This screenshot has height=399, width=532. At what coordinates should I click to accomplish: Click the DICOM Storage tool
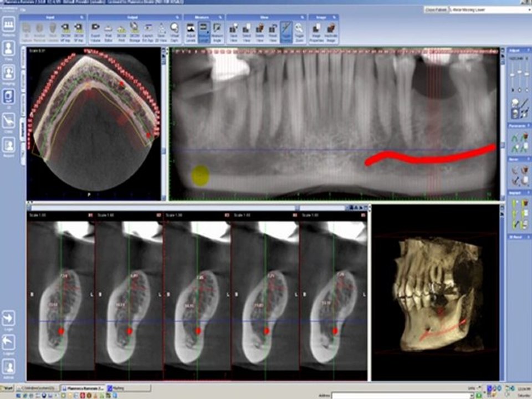[x=135, y=32]
